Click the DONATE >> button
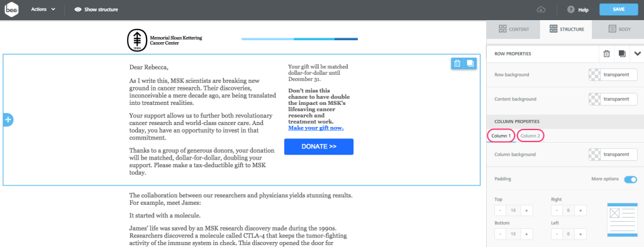Viewport: 644px width, 247px height. [319, 146]
